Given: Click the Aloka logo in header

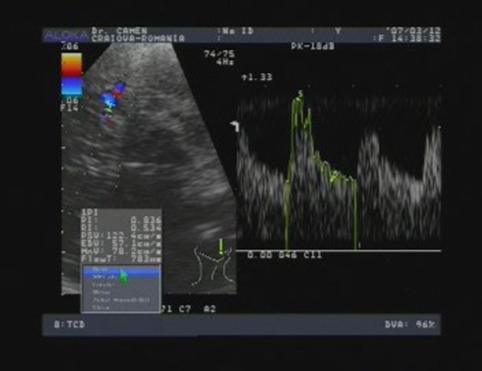Looking at the screenshot, I should [x=65, y=36].
